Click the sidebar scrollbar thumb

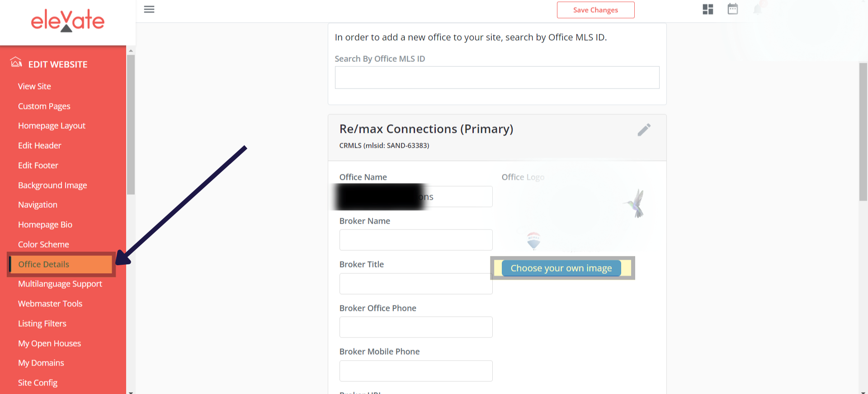131,125
